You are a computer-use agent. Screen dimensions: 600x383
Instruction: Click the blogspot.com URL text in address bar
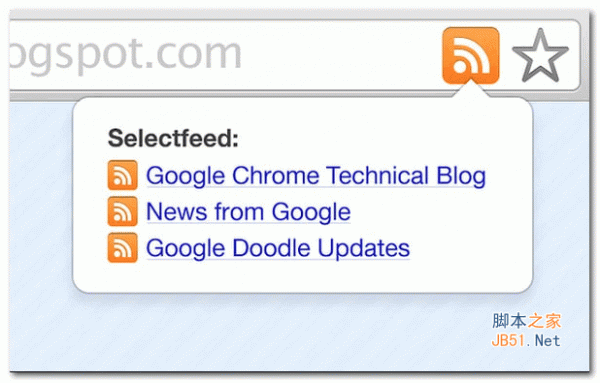click(126, 55)
